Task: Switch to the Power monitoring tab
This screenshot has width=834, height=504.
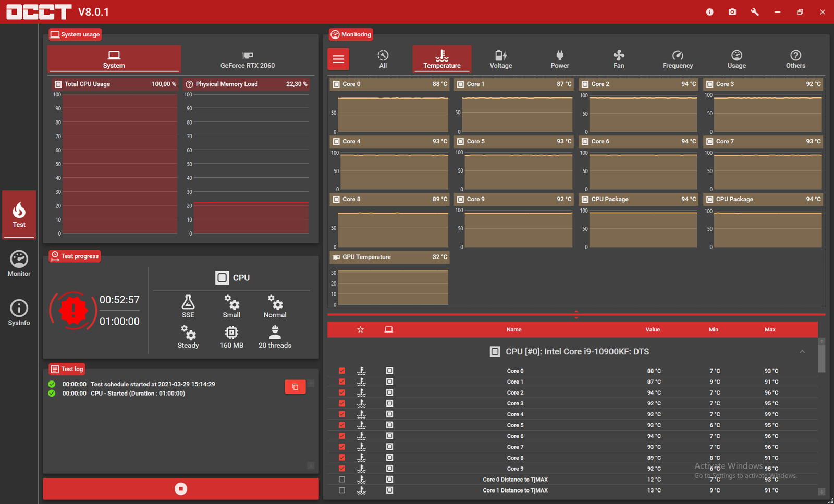Action: 560,59
